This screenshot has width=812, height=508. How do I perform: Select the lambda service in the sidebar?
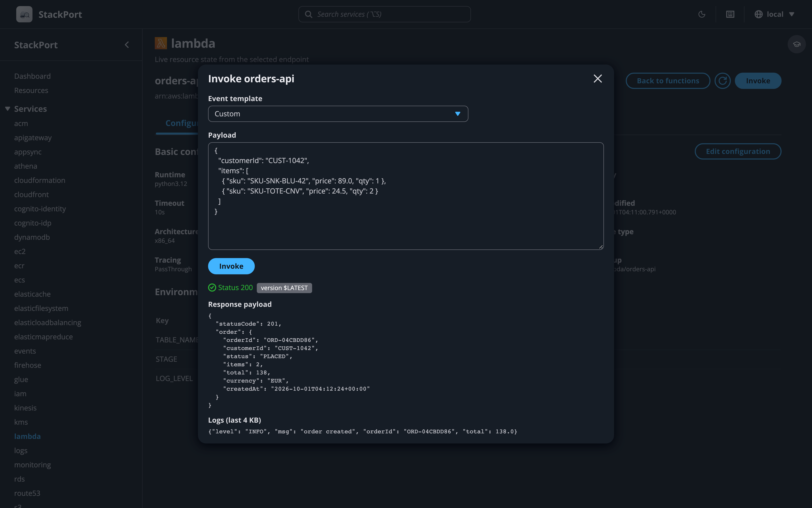click(27, 436)
